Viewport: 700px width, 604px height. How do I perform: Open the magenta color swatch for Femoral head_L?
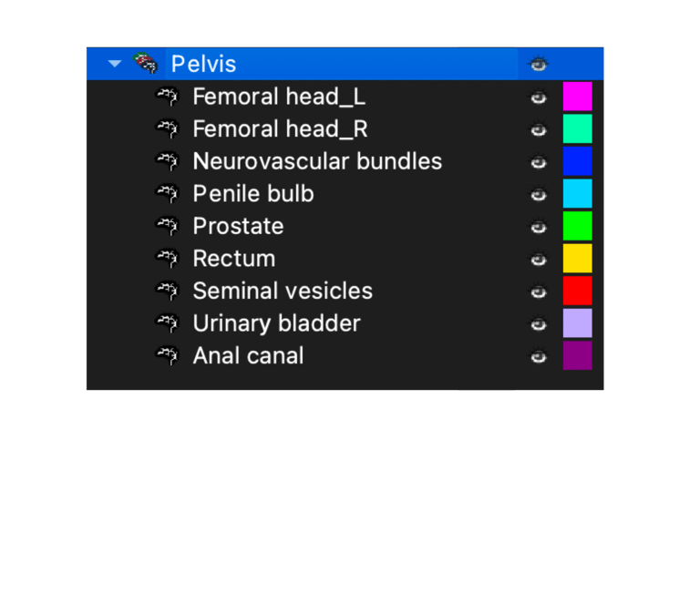(x=577, y=97)
